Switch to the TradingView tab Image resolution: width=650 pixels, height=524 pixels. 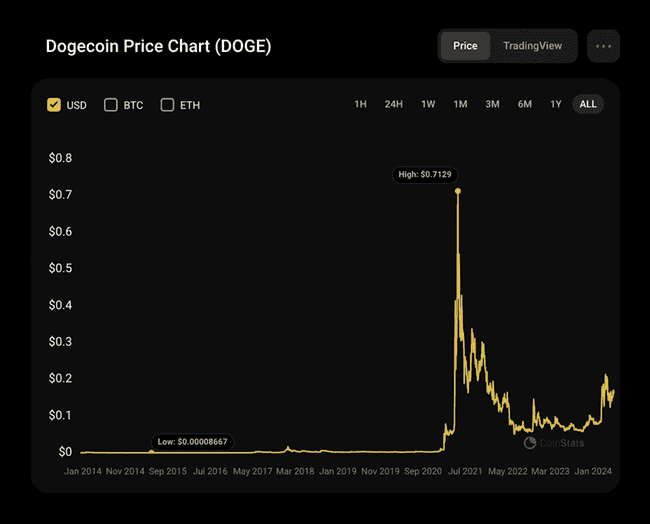[x=532, y=46]
